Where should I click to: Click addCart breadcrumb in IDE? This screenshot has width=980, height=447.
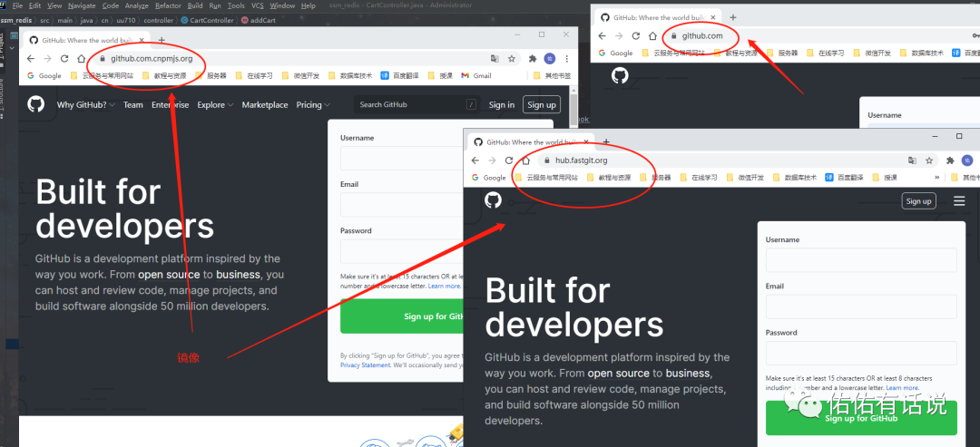click(x=259, y=20)
